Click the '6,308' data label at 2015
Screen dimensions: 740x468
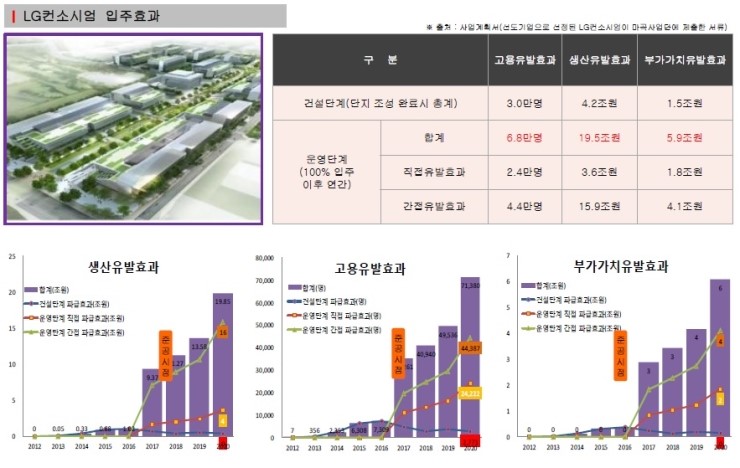[359, 431]
